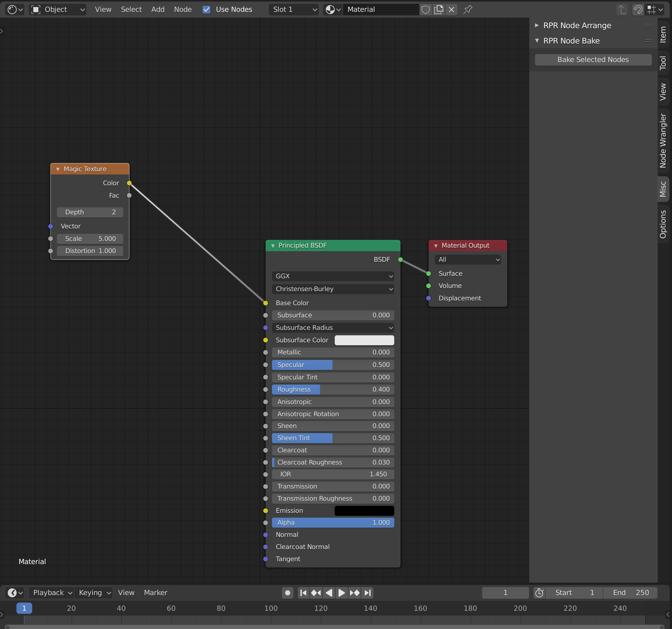Image resolution: width=672 pixels, height=629 pixels.
Task: Click the Magic Texture Color output socket
Action: pos(129,183)
